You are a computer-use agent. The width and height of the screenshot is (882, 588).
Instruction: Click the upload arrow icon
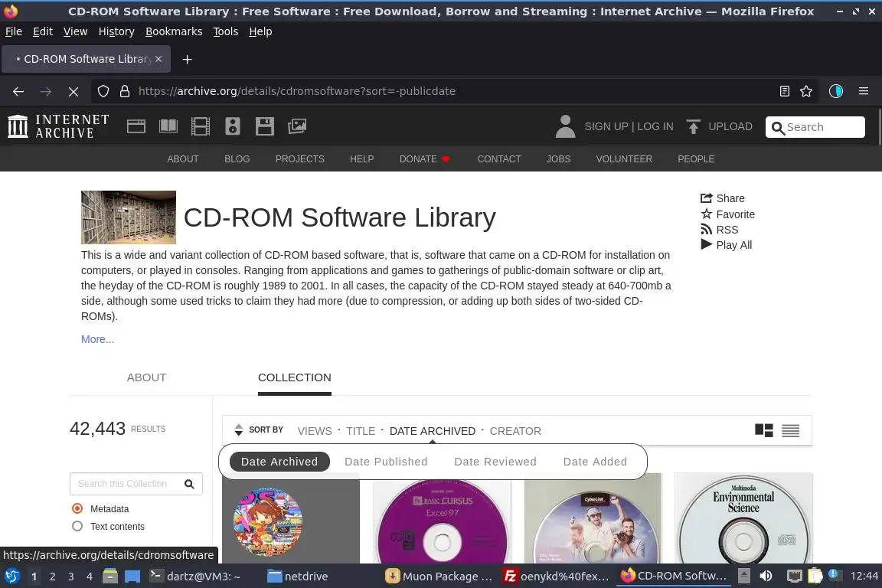click(693, 126)
